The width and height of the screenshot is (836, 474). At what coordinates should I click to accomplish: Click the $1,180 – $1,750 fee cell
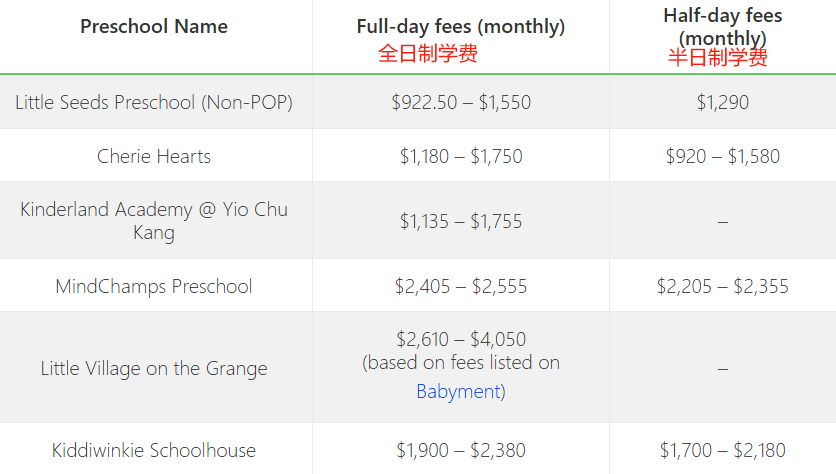tap(461, 156)
